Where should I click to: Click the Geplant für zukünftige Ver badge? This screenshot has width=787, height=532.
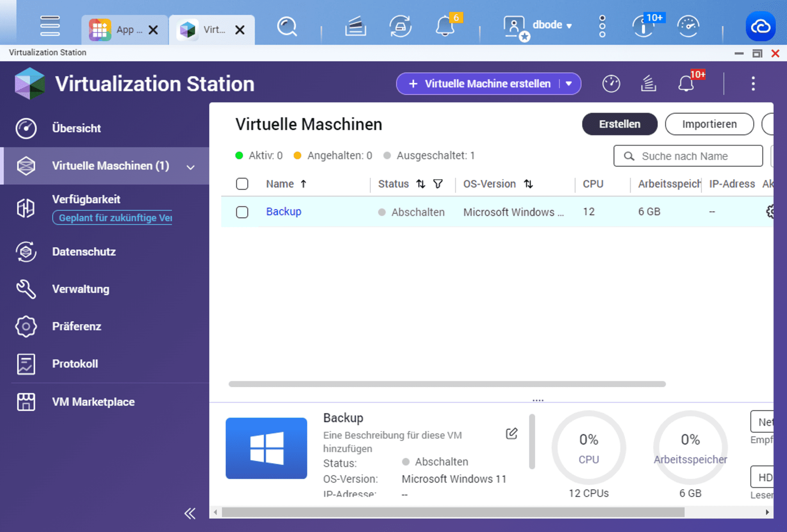click(112, 218)
